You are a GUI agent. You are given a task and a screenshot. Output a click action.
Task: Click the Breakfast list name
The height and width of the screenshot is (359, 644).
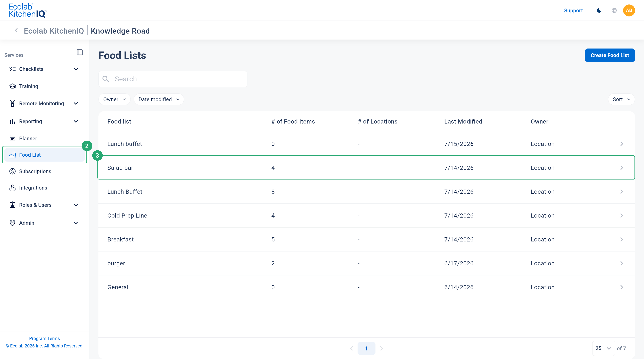pyautogui.click(x=120, y=240)
